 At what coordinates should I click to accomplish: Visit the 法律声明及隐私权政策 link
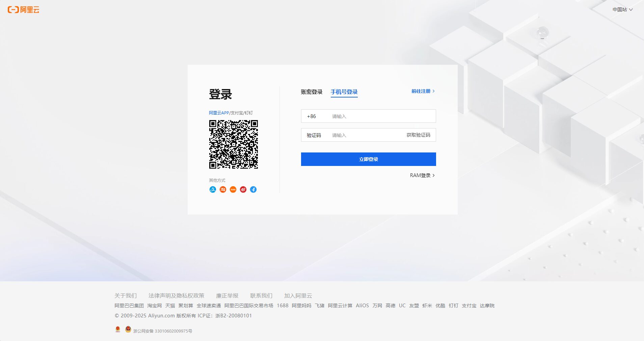(177, 295)
